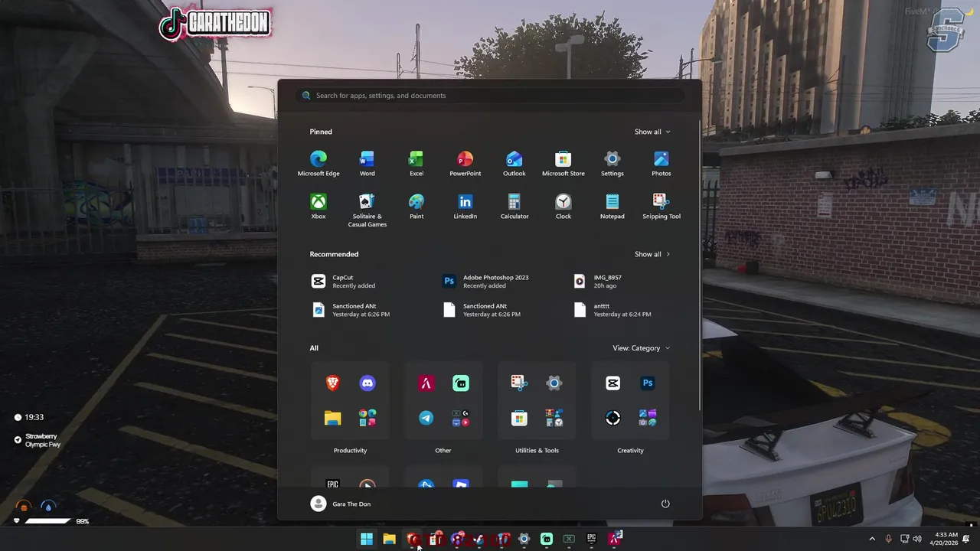Expand Pinned with Show all
This screenshot has height=551, width=980.
[x=652, y=132]
